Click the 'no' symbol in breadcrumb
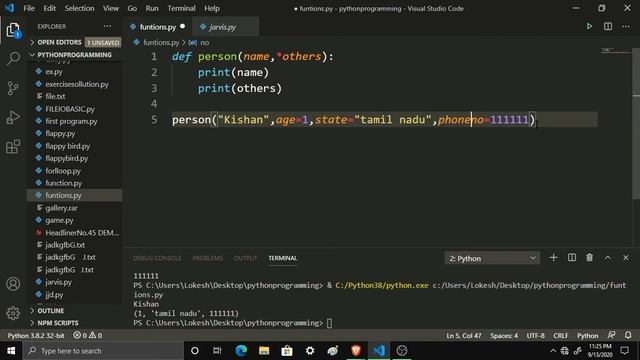Screen dimensions: 640x360 point(204,42)
